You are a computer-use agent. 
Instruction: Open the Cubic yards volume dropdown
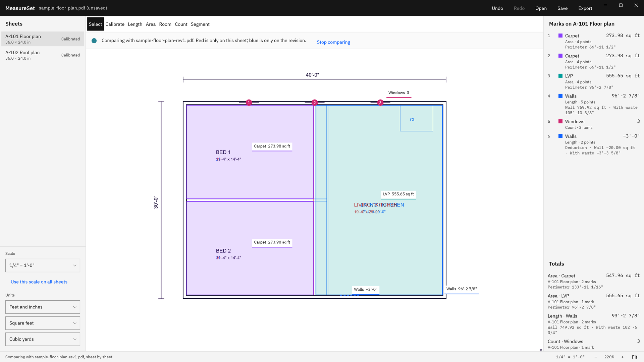click(x=43, y=339)
